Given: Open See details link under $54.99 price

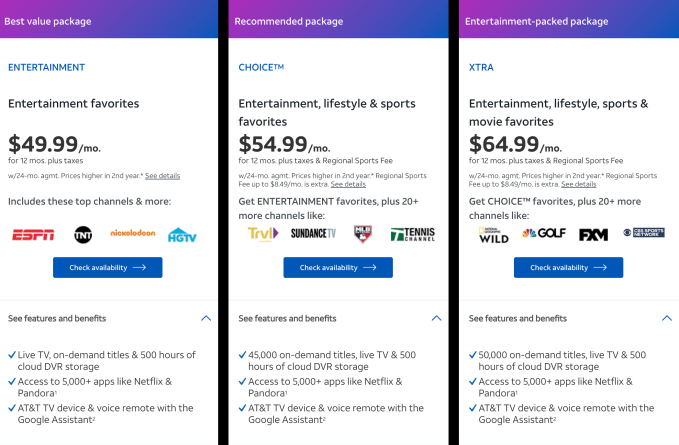Looking at the screenshot, I should click(348, 184).
